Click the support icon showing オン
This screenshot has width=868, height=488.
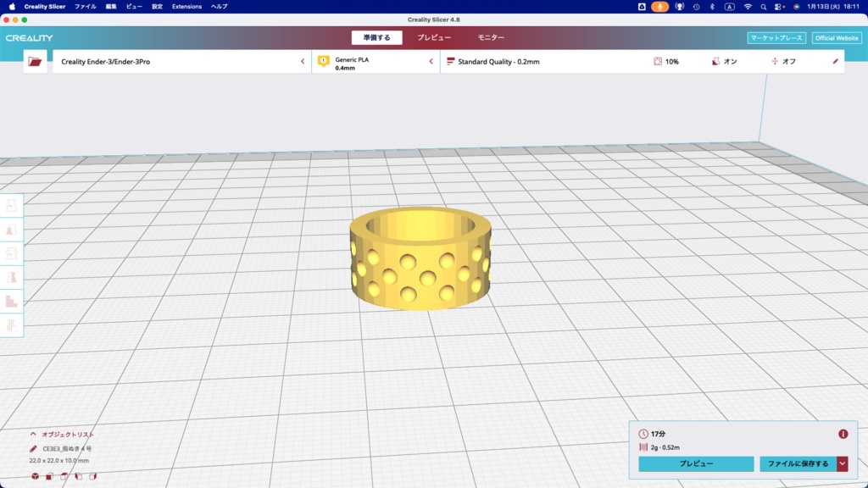click(x=715, y=61)
